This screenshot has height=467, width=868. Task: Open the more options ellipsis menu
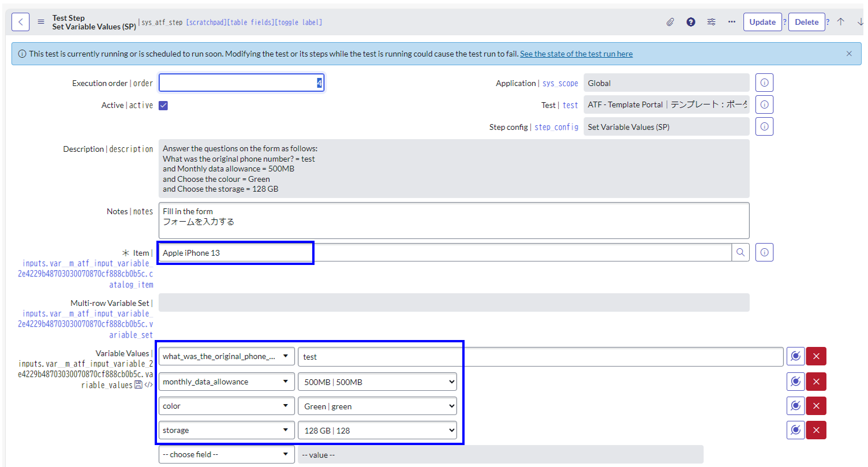click(x=731, y=21)
